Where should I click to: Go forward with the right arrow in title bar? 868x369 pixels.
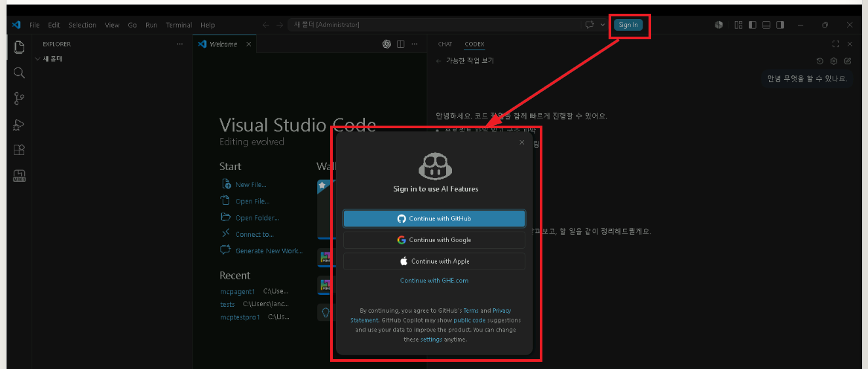(280, 25)
